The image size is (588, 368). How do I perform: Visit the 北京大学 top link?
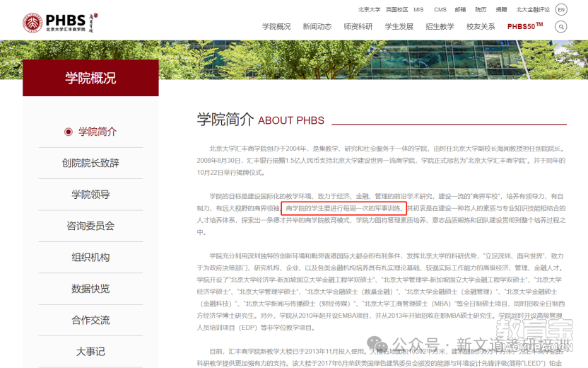point(369,10)
